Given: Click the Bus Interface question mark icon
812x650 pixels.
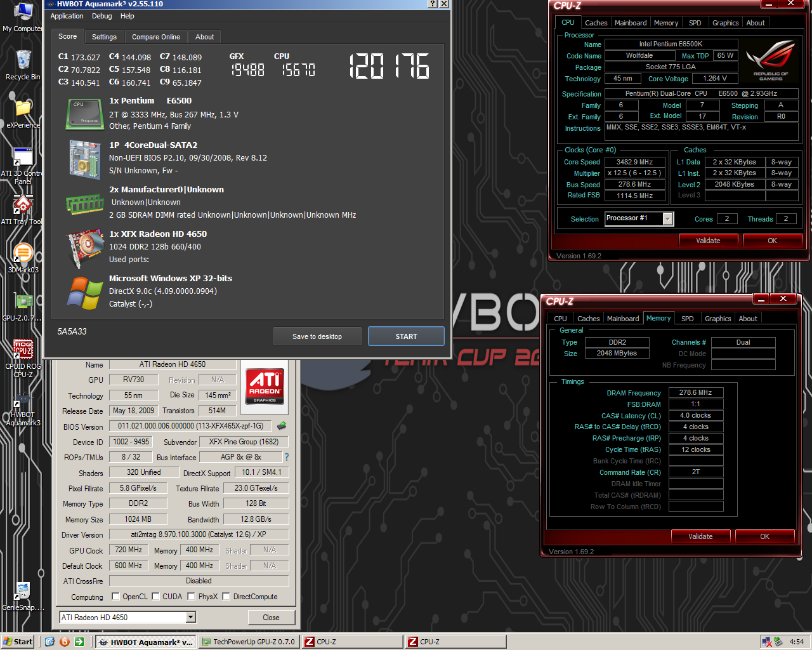Looking at the screenshot, I should tap(287, 457).
